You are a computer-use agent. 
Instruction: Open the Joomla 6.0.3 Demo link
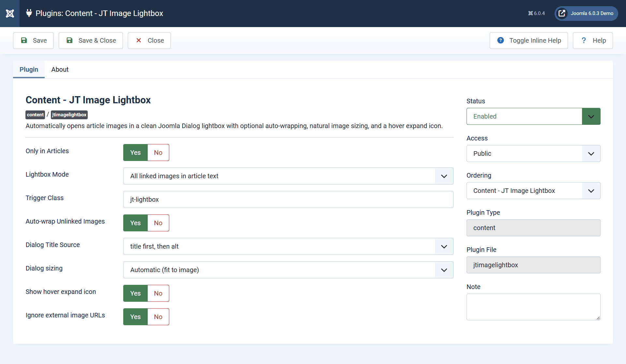[x=592, y=13]
